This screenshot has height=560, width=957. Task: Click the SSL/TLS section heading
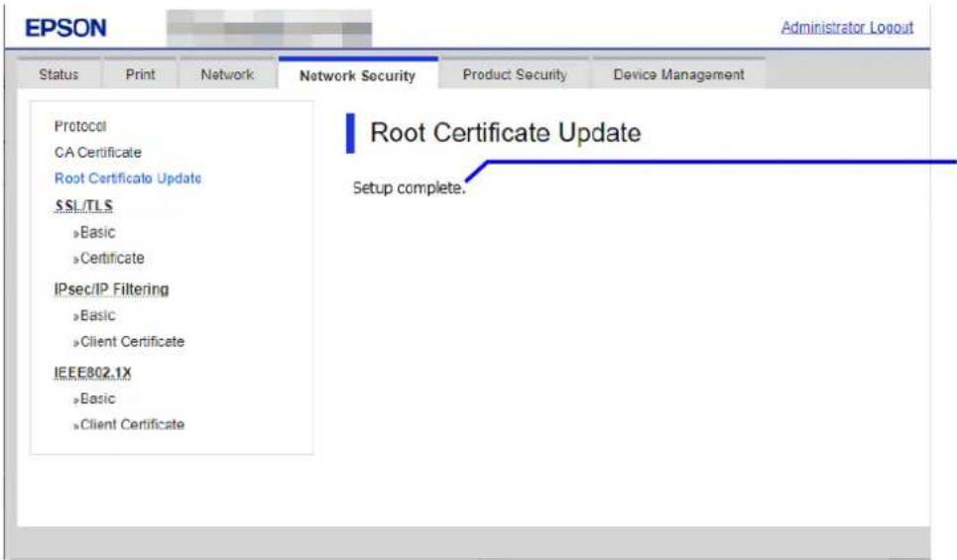[83, 206]
